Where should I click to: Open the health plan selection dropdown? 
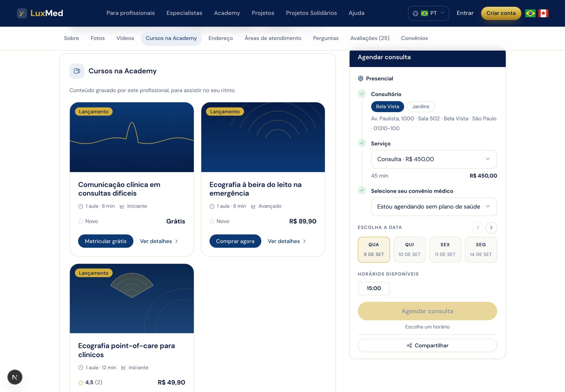[x=434, y=207]
